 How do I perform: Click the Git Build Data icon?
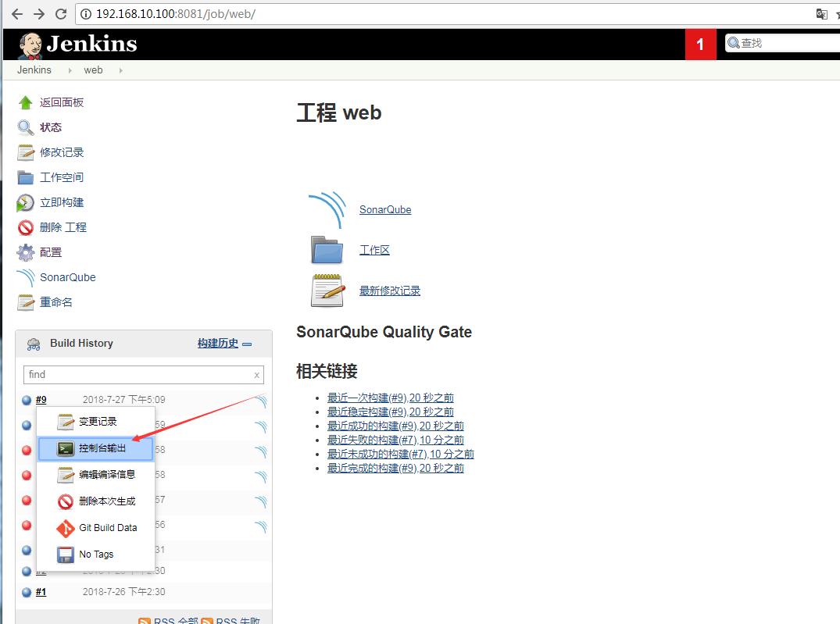click(x=66, y=529)
